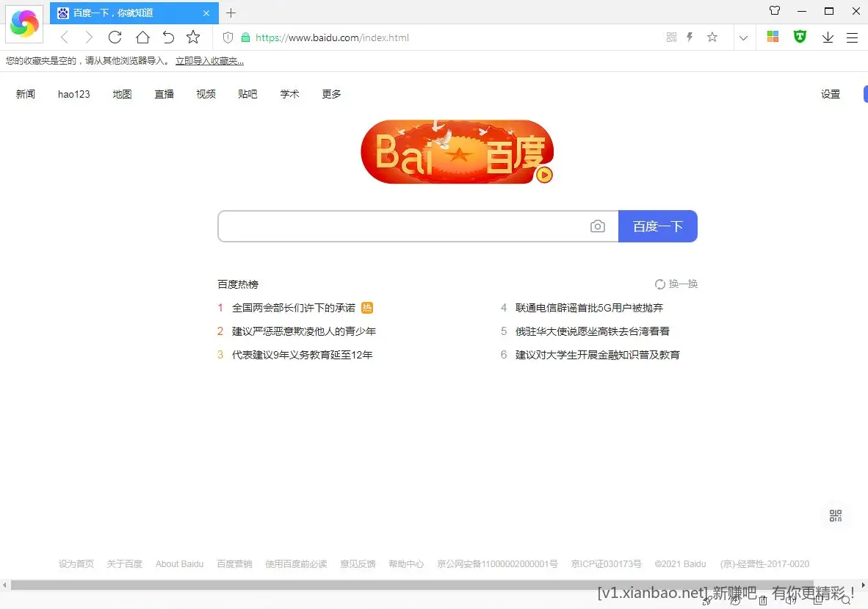Reload the page with the refresh icon
Screen dimensions: 868x609
point(115,37)
